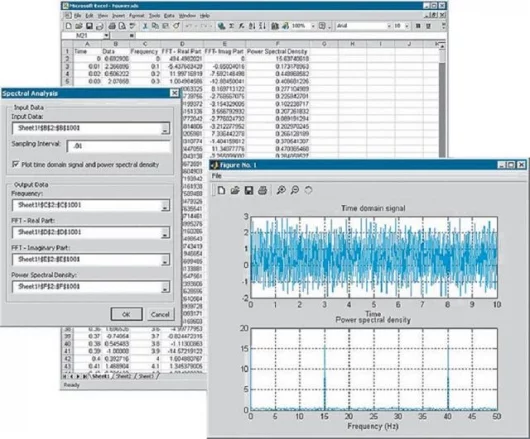
Task: Click Zoom In magnifier in Figure window
Action: coord(281,190)
